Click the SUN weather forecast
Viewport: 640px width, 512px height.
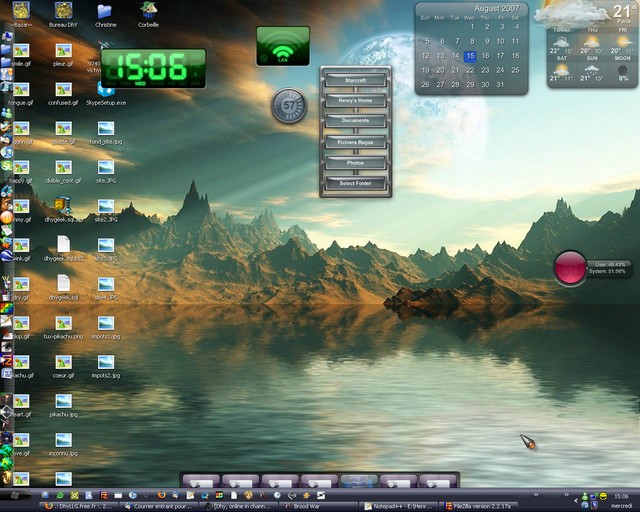pyautogui.click(x=592, y=70)
